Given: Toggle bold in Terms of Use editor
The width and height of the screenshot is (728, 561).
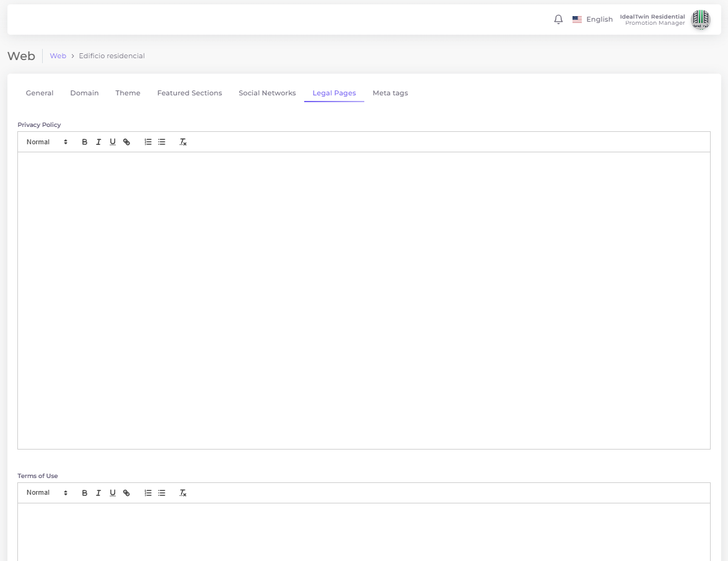Looking at the screenshot, I should click(85, 493).
